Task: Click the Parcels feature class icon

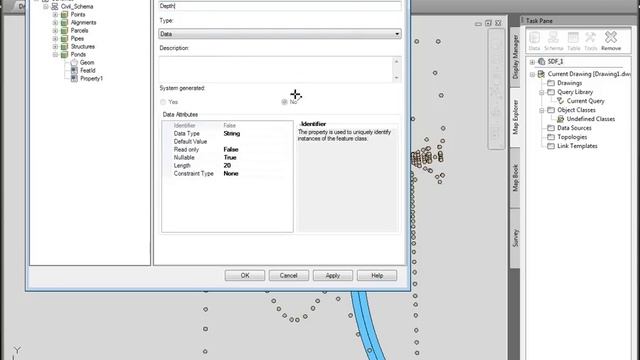Action: [64, 31]
